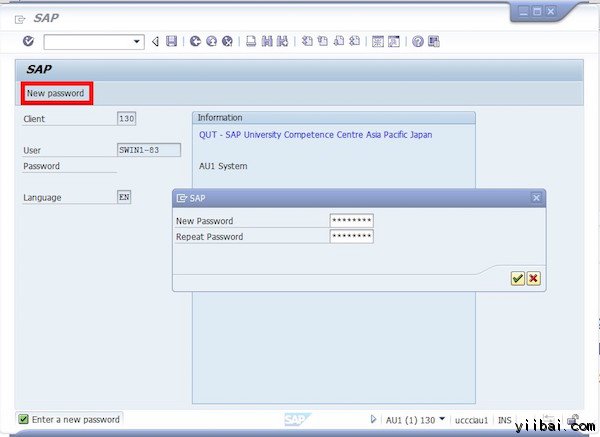Viewport: 600px width, 437px height.
Task: Click the Find Next binoculars icon
Action: point(282,41)
